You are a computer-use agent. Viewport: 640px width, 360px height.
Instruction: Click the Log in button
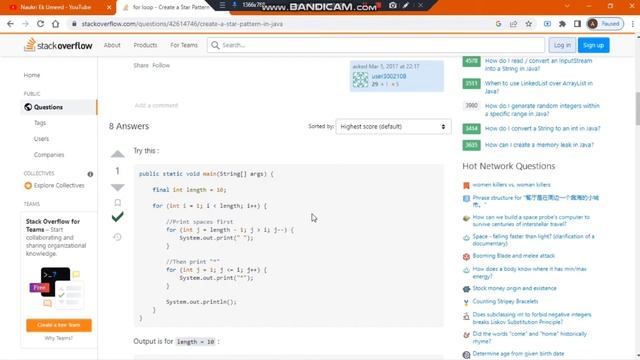point(562,45)
